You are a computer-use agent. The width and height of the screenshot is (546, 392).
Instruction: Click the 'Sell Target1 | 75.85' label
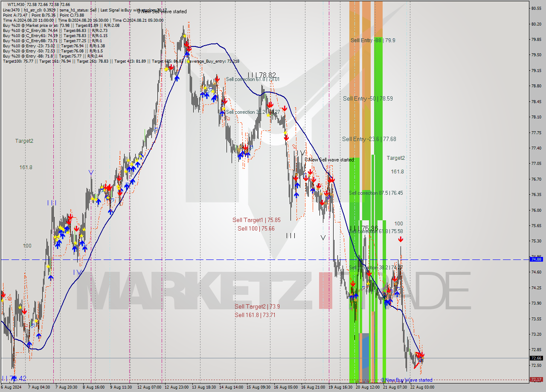256,220
